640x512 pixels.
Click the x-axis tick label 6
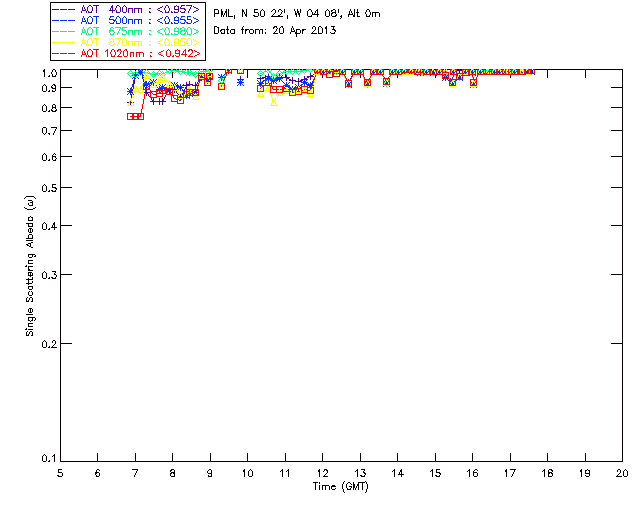click(98, 473)
